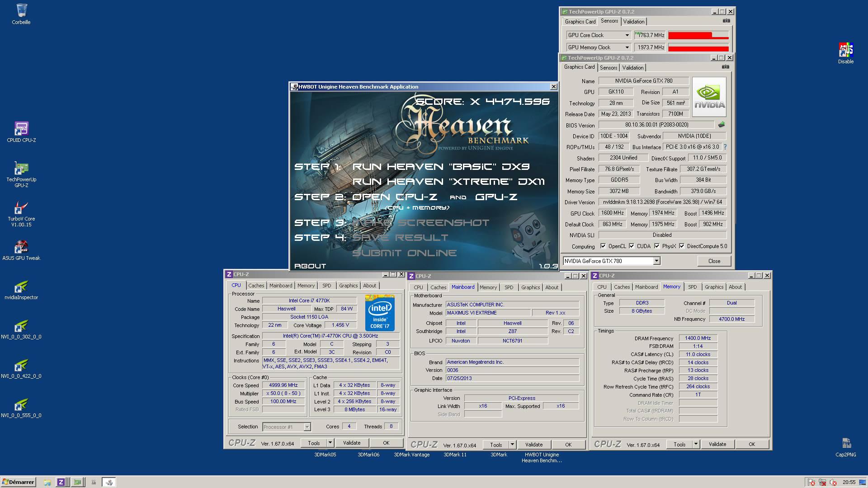This screenshot has height=488, width=868.
Task: Click the Tools button in CPU-Z Mainboard window
Action: [x=496, y=445]
